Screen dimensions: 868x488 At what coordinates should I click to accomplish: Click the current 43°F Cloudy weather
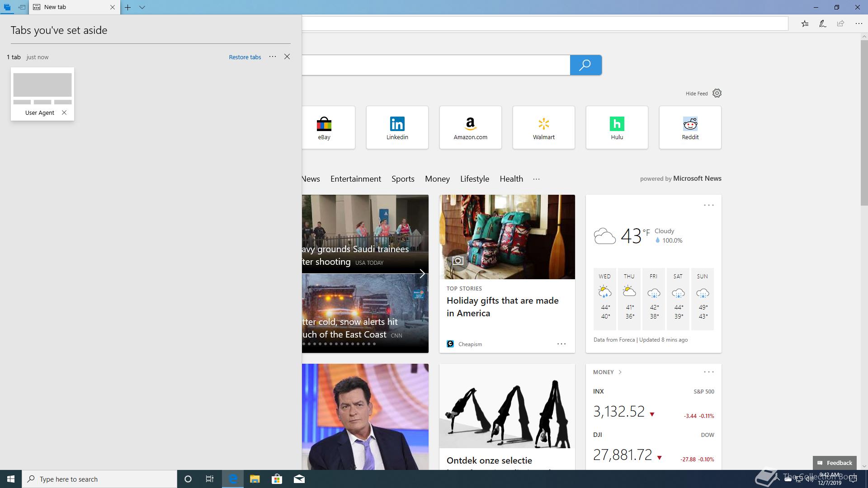click(x=638, y=235)
